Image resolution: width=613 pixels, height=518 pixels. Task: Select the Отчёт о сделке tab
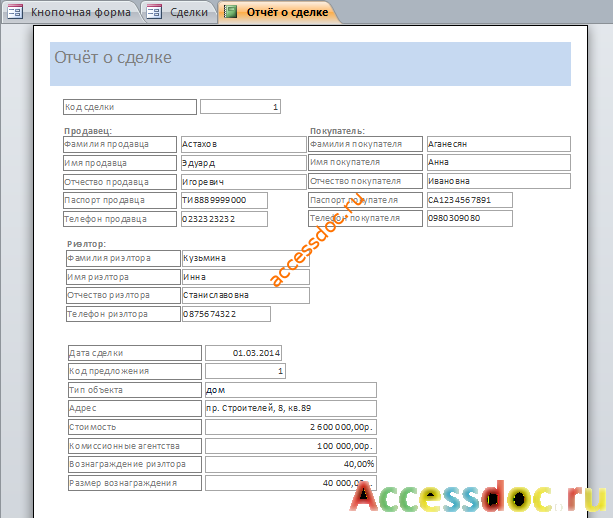click(277, 12)
